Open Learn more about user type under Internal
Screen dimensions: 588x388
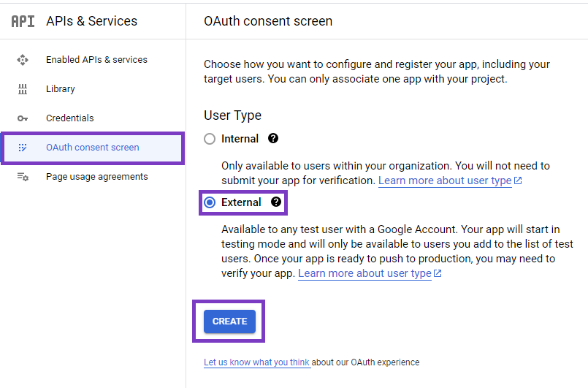coord(445,180)
